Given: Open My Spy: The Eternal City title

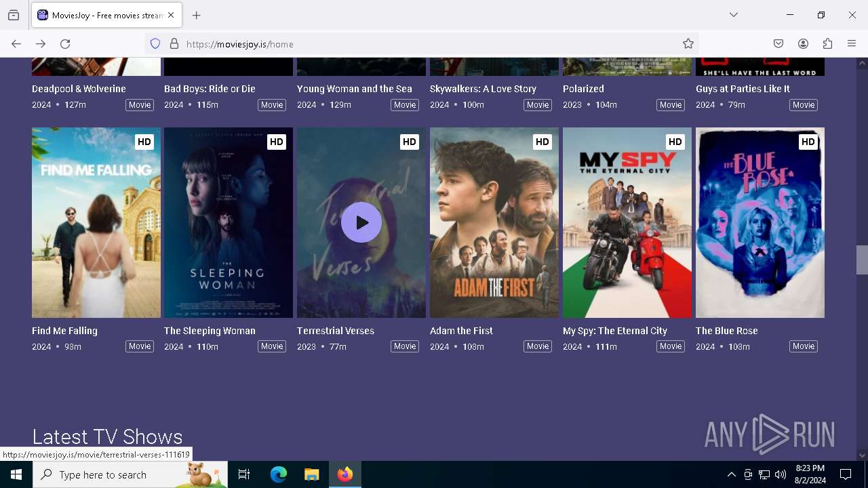Looking at the screenshot, I should [x=615, y=331].
